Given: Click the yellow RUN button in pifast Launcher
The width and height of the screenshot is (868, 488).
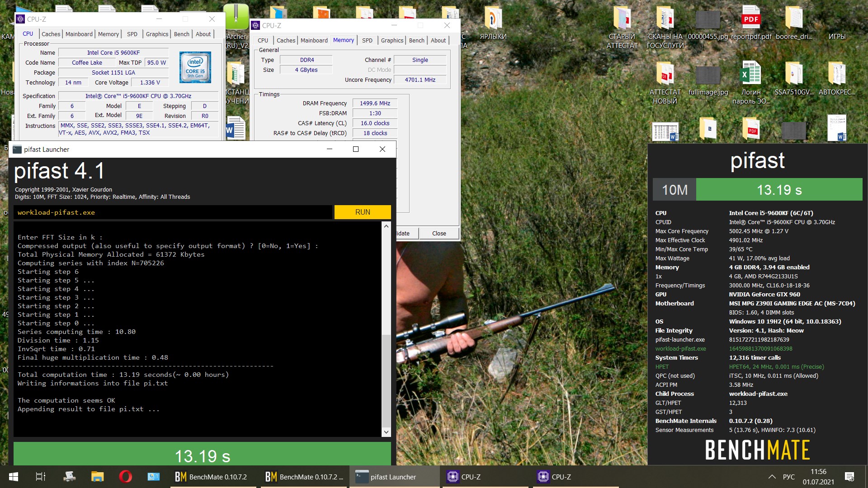Looking at the screenshot, I should point(363,212).
